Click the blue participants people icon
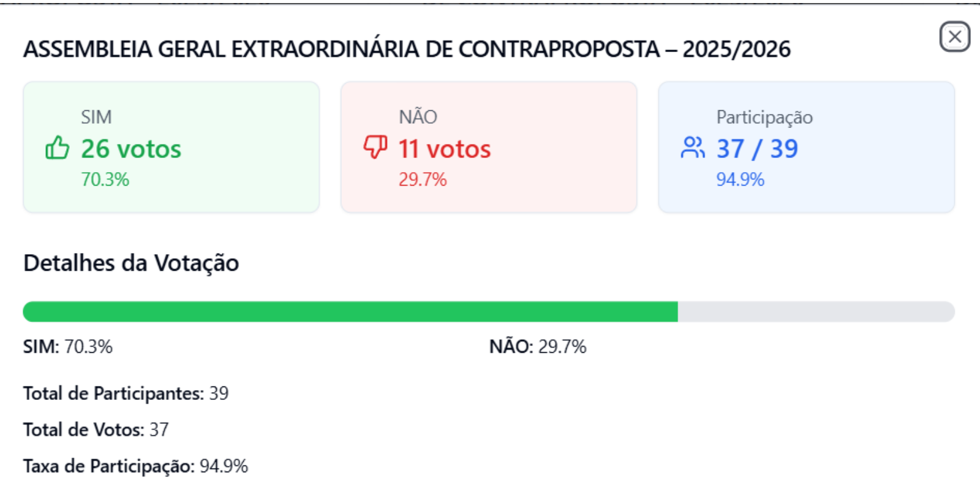980x490 pixels. click(693, 148)
